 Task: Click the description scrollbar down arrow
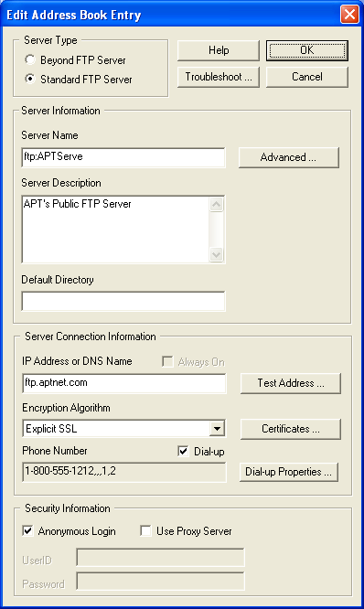coord(217,255)
